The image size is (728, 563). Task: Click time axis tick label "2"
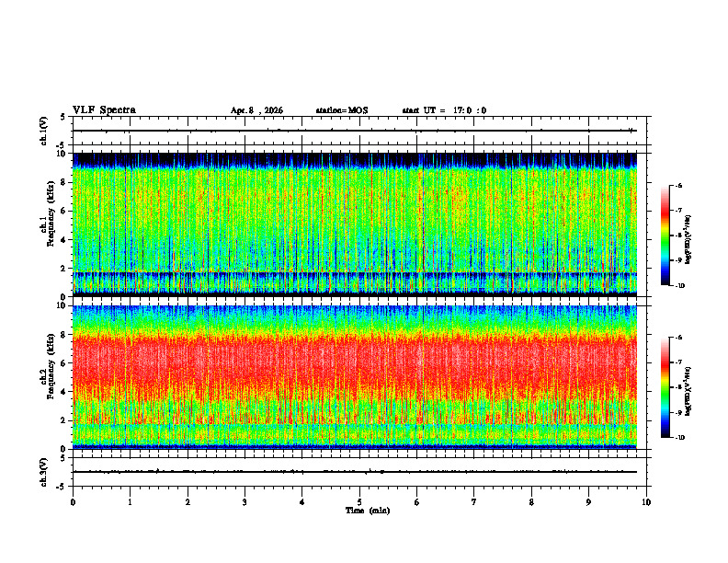pyautogui.click(x=188, y=502)
